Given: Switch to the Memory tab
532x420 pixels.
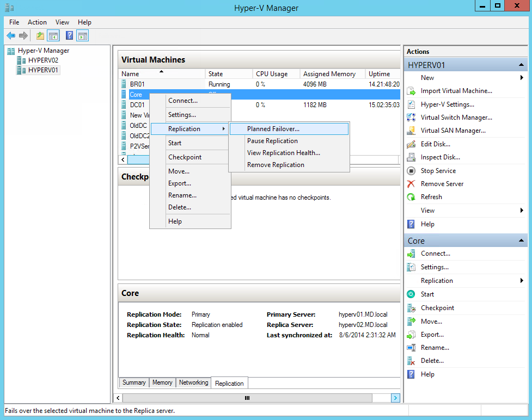Looking at the screenshot, I should click(162, 382).
